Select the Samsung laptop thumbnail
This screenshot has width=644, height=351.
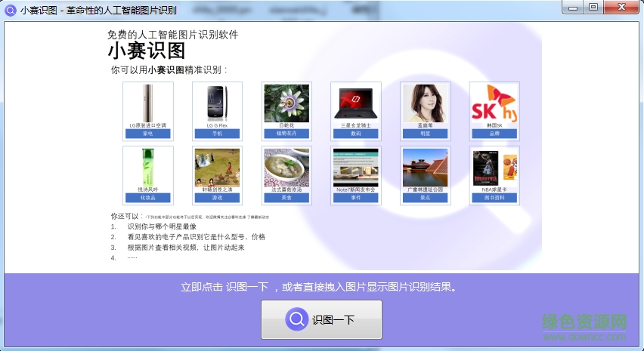pyautogui.click(x=356, y=103)
